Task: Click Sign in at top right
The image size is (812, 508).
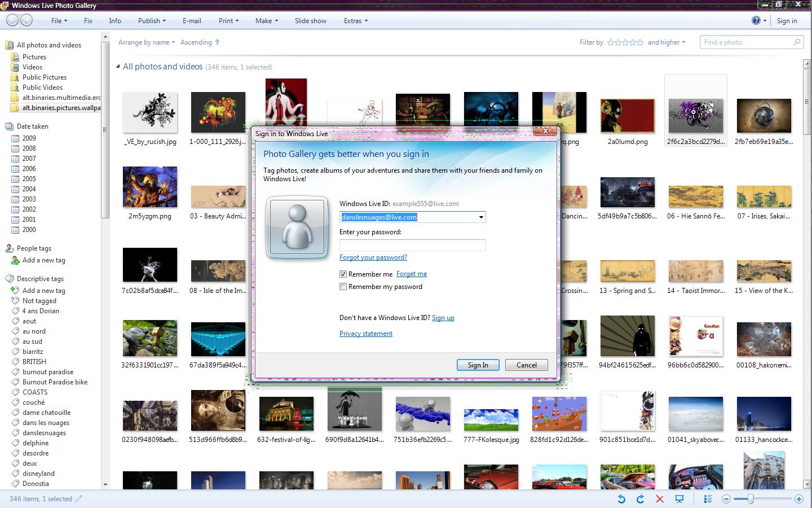Action: tap(787, 21)
